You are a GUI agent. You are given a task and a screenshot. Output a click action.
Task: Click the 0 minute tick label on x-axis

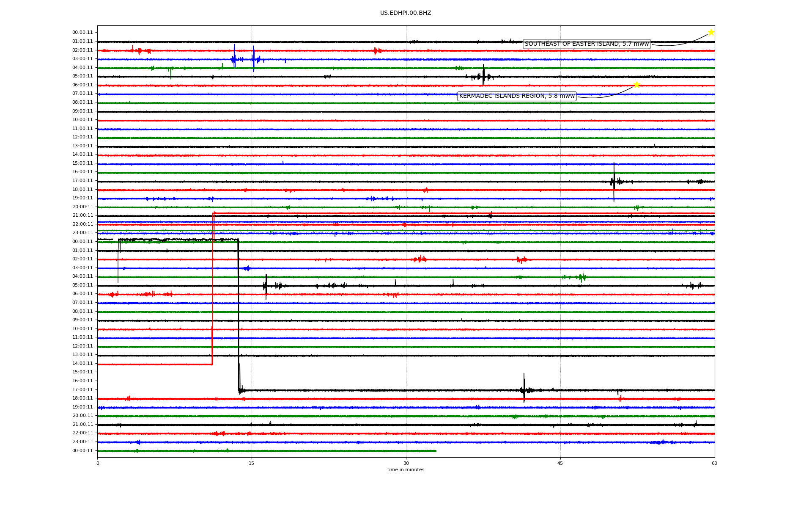98,463
